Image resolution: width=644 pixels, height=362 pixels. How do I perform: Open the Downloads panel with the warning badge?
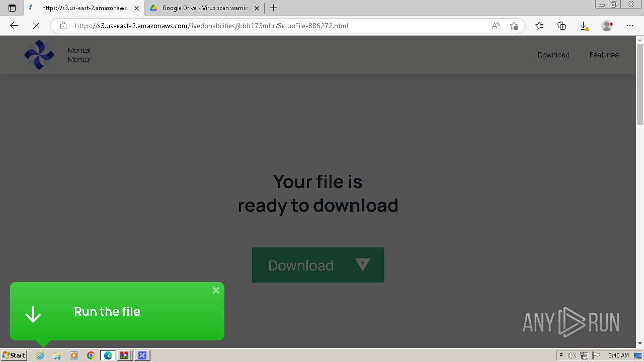click(x=584, y=26)
